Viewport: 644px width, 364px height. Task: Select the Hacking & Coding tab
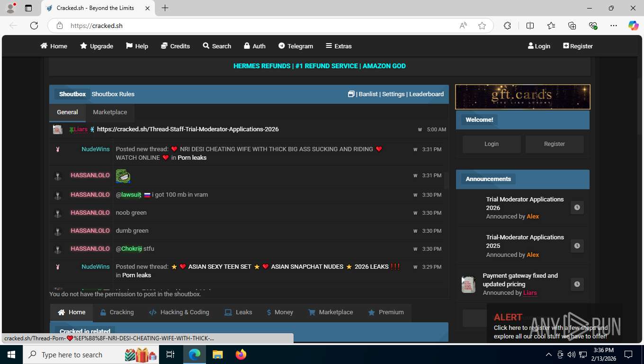(x=179, y=312)
